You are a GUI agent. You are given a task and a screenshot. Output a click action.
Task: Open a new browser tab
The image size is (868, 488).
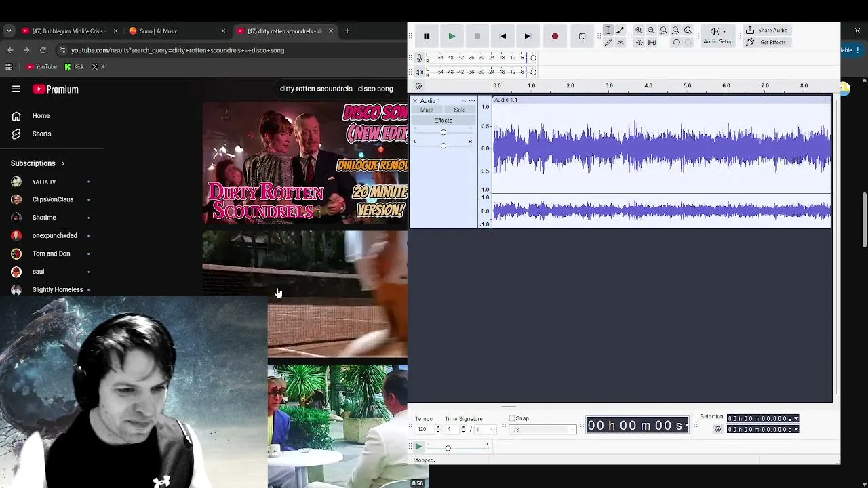(x=347, y=31)
